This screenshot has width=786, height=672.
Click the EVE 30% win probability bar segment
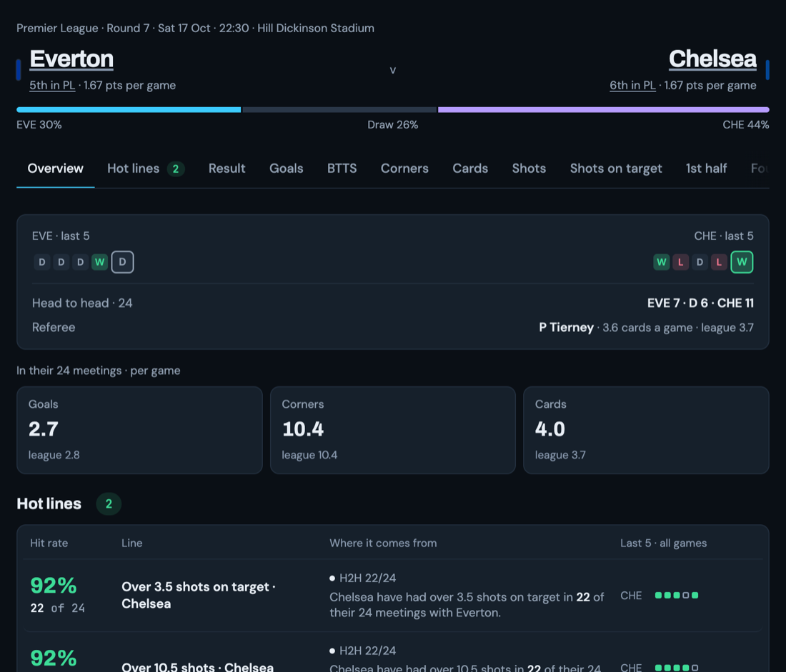[129, 110]
